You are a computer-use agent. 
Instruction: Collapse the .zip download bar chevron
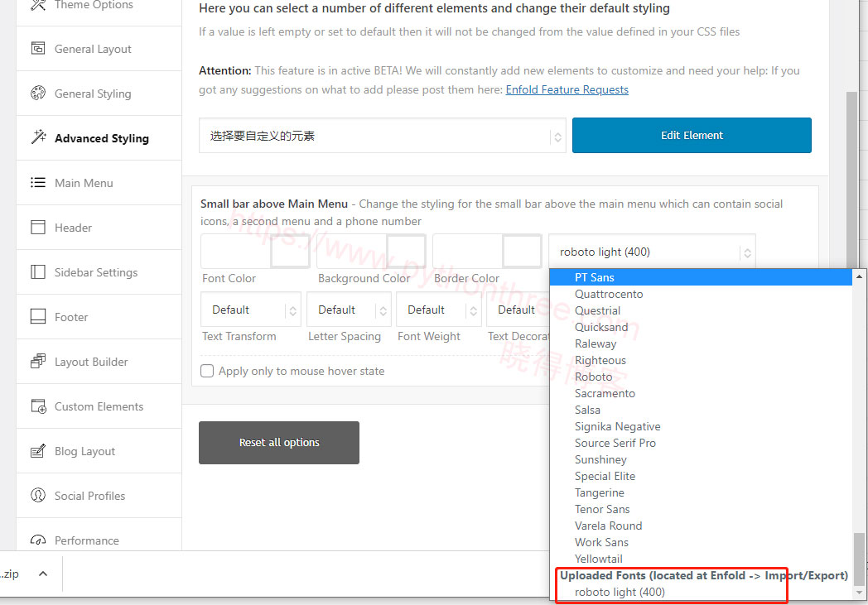[44, 573]
